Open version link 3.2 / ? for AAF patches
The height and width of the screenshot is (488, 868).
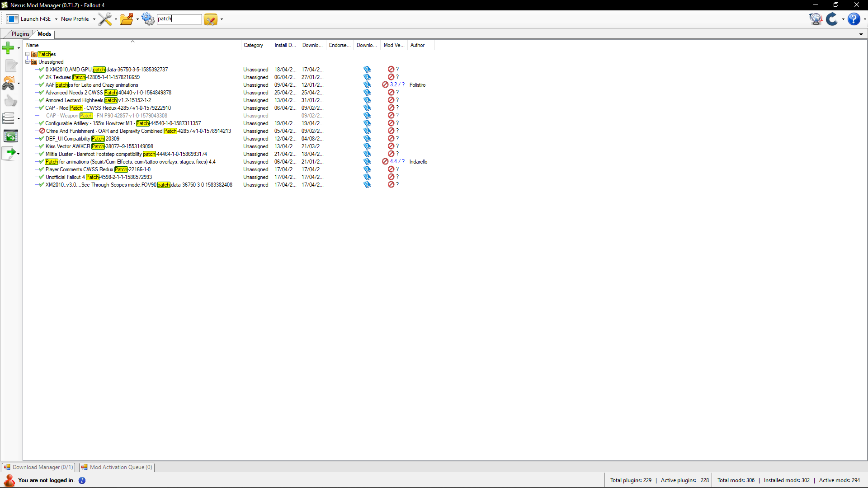click(x=397, y=84)
